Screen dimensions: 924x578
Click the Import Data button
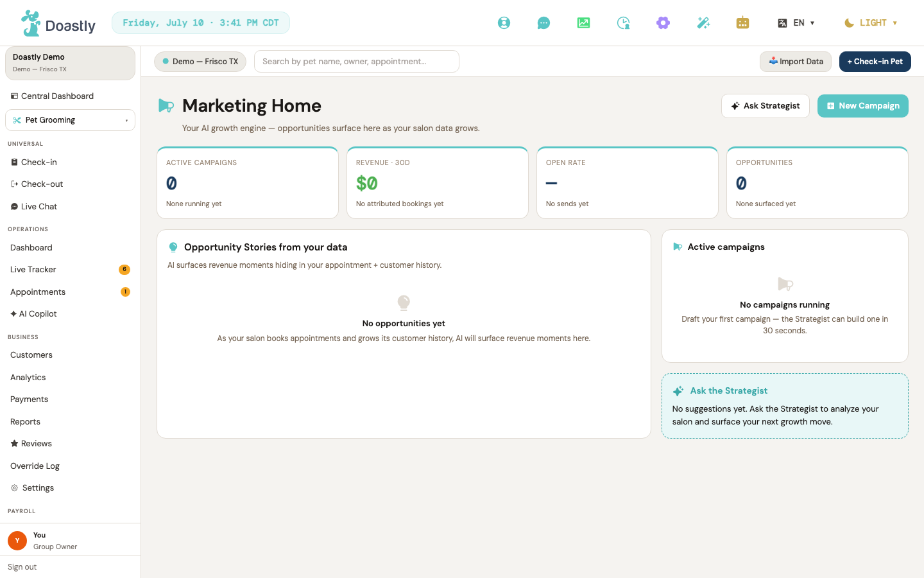tap(796, 62)
